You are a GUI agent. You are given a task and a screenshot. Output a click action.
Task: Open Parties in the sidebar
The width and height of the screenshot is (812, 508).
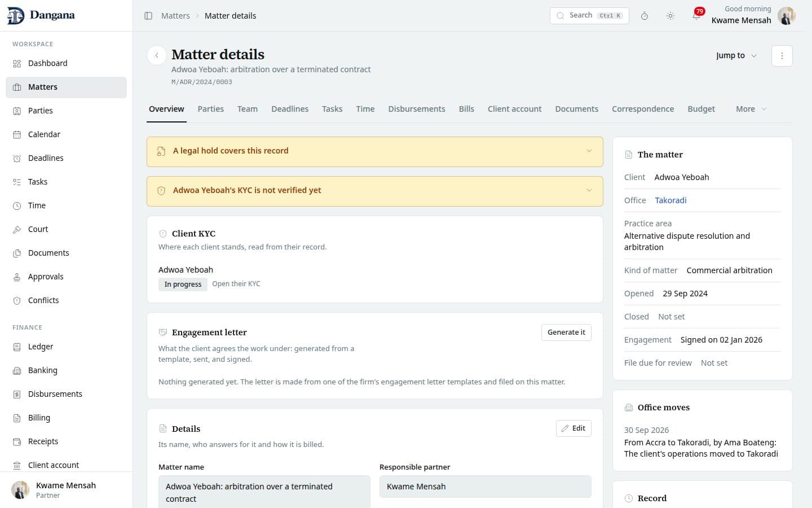tap(66, 111)
